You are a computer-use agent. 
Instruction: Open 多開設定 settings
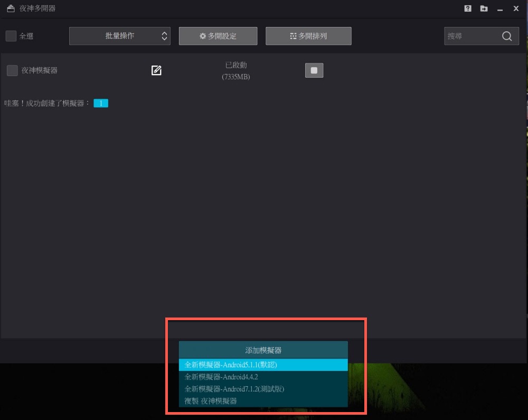pyautogui.click(x=218, y=36)
